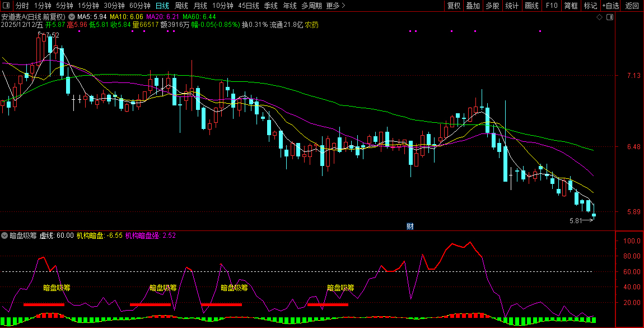Toggle the side panel icon beside the diamond
The image size is (644, 328).
click(x=610, y=17)
